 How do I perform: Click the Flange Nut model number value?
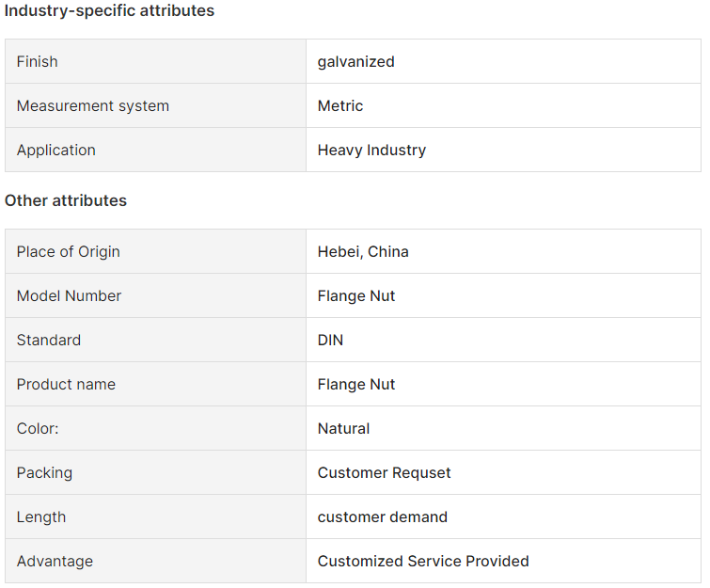[x=356, y=295]
